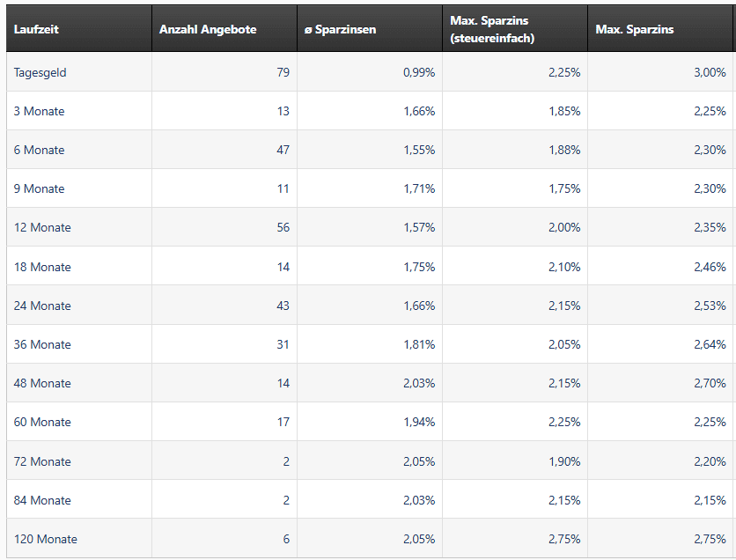Click the Laufzeit column header
This screenshot has width=736, height=560.
[x=37, y=29]
